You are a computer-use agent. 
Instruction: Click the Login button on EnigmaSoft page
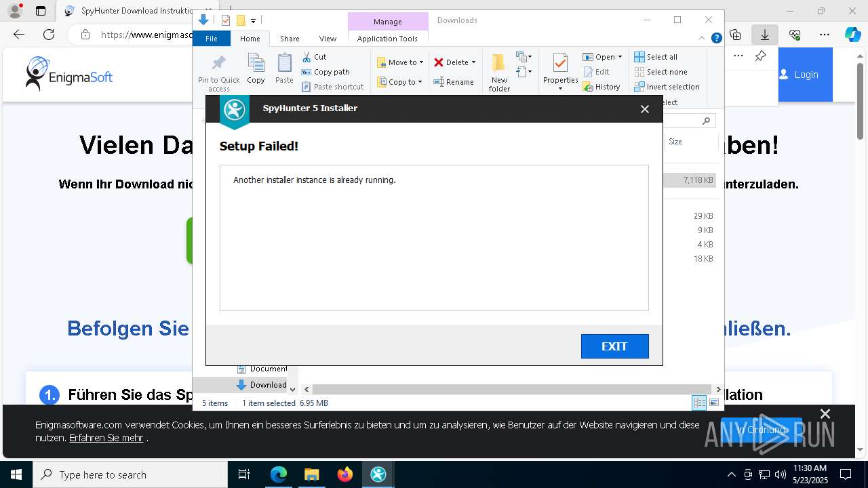806,75
